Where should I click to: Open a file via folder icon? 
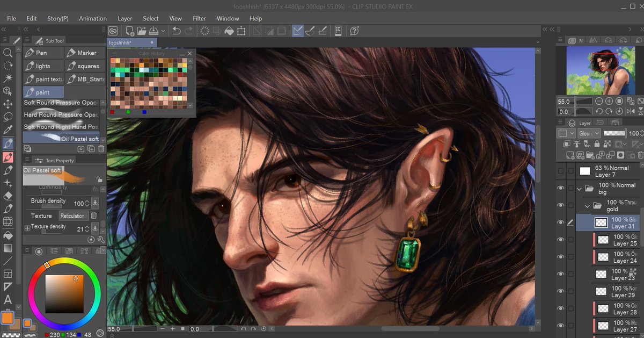pos(141,31)
